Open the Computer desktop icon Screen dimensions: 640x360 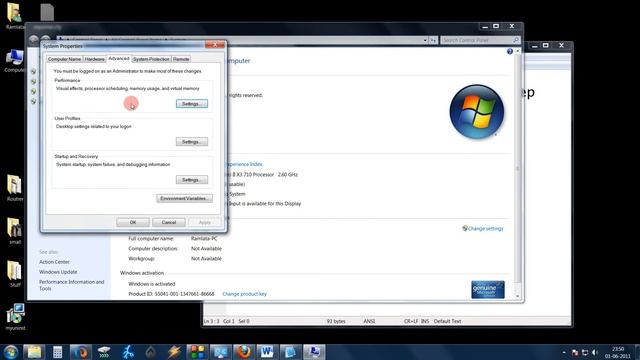(x=14, y=60)
